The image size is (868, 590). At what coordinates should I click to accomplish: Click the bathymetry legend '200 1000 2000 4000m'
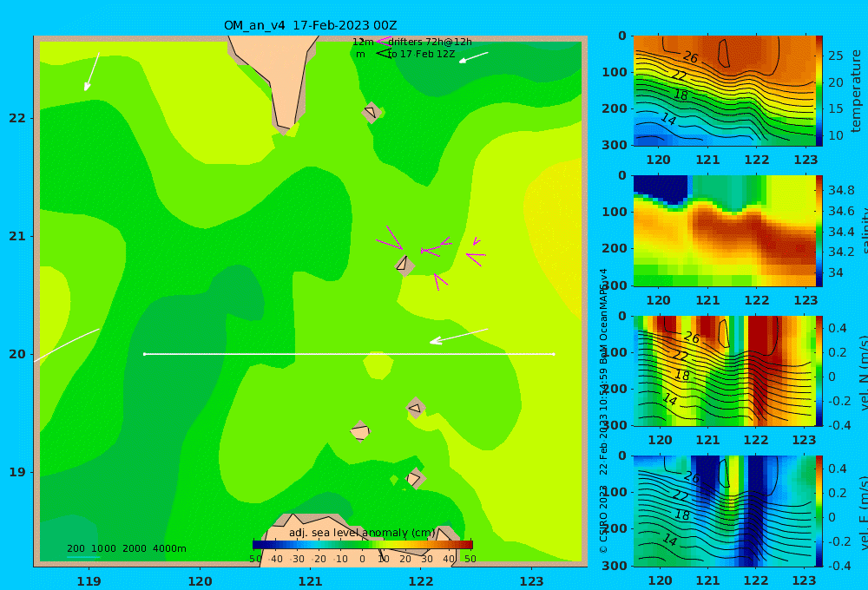[126, 548]
